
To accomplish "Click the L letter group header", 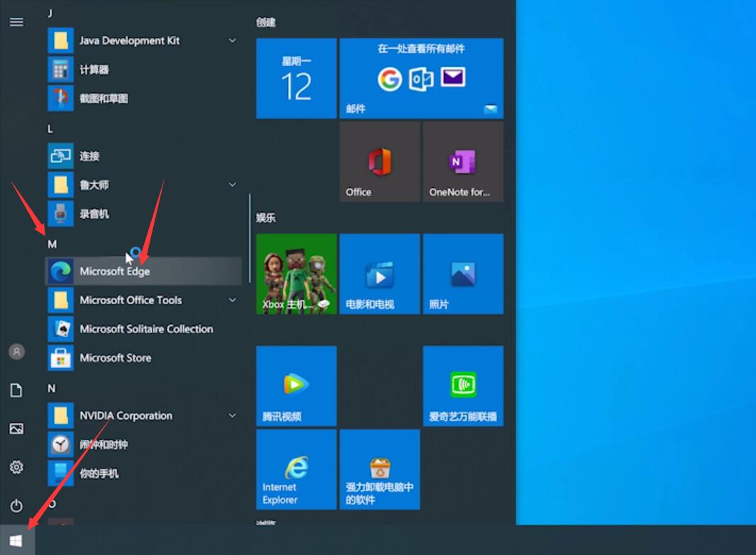I will (50, 128).
